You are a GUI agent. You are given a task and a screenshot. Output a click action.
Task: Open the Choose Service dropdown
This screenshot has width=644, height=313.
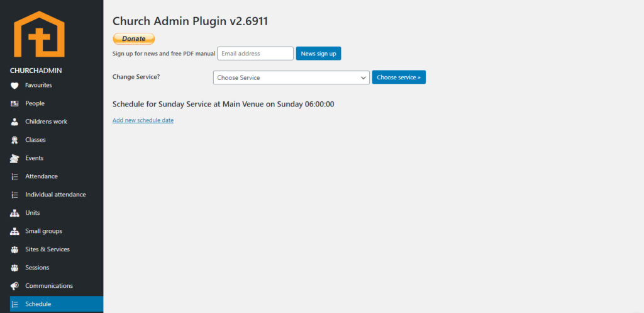click(x=291, y=77)
